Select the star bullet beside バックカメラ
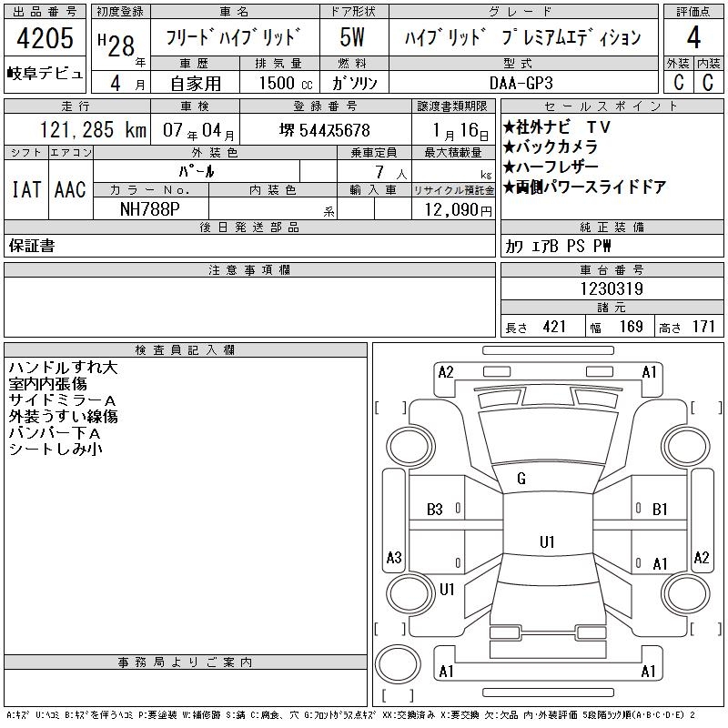 pos(509,147)
